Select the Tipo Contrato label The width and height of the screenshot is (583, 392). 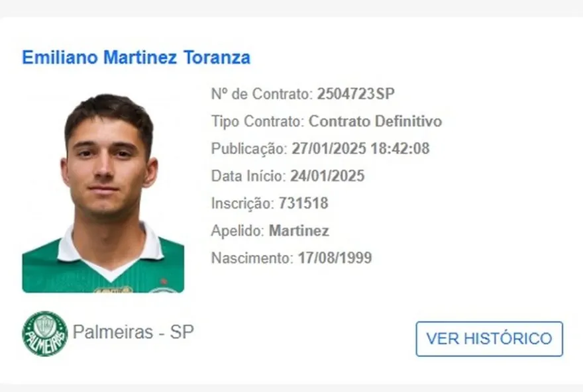(x=257, y=122)
